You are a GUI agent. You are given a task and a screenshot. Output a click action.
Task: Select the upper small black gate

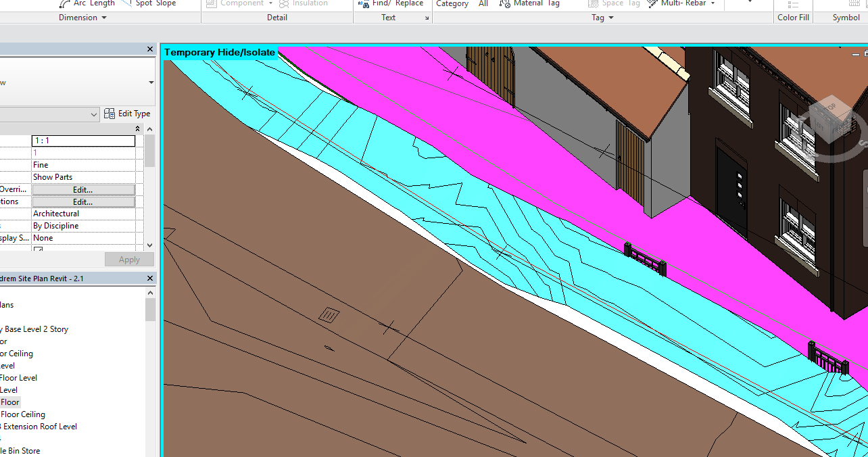click(x=646, y=260)
